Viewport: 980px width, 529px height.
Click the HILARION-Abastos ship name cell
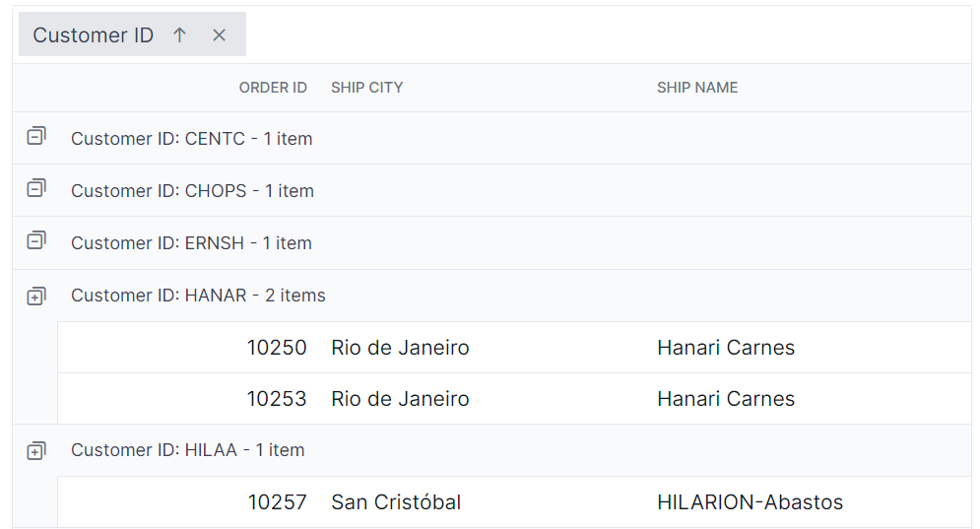750,502
